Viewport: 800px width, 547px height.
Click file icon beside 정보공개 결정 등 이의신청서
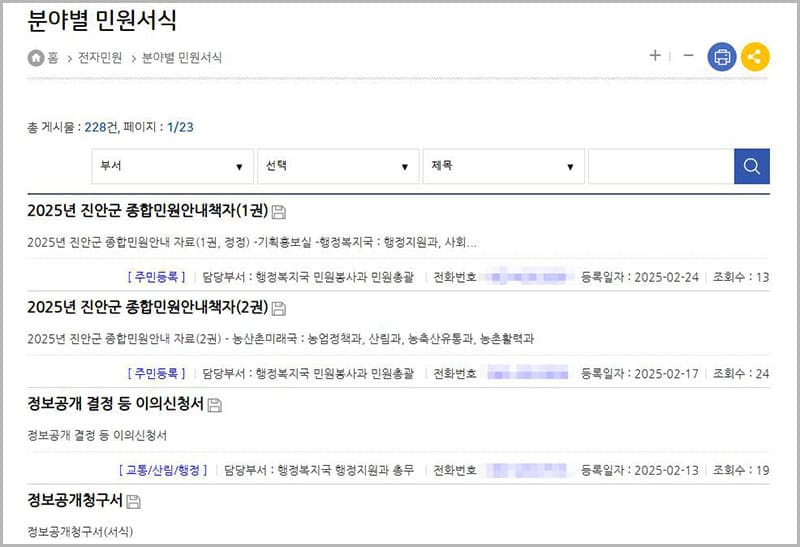click(x=215, y=405)
